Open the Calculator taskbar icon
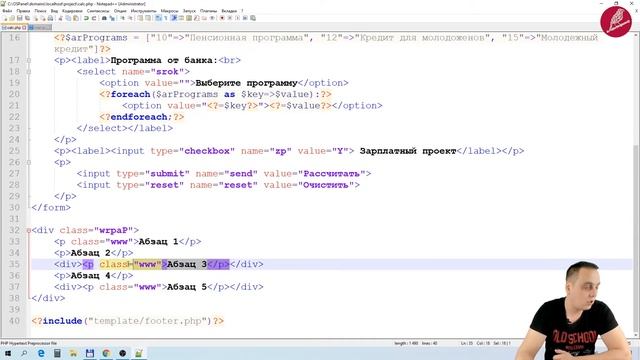Screen dimensions: 640x360 click(x=57, y=353)
